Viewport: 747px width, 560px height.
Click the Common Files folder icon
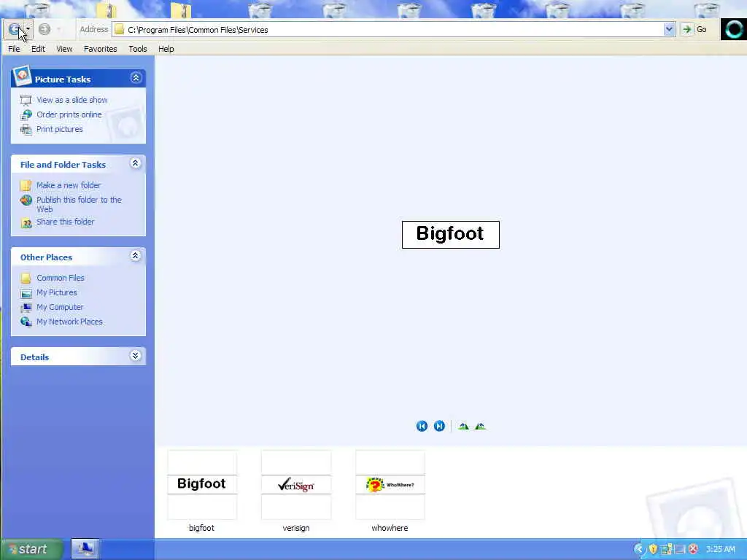point(26,278)
